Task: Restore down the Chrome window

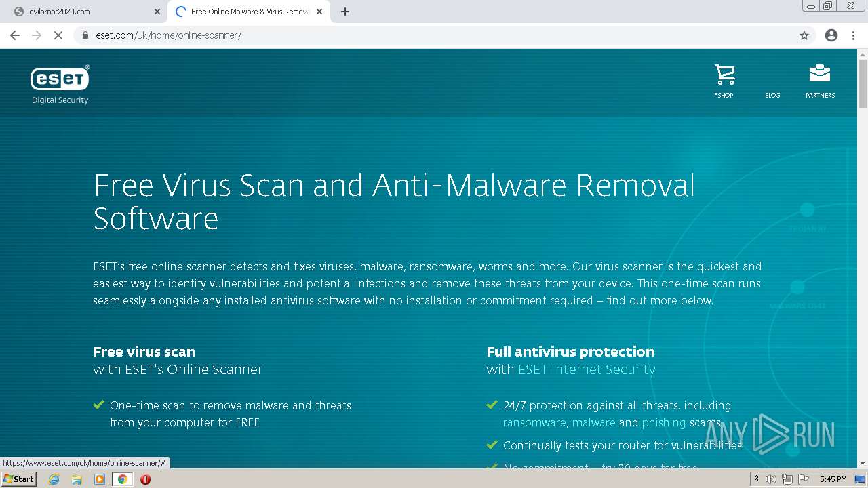Action: point(828,6)
